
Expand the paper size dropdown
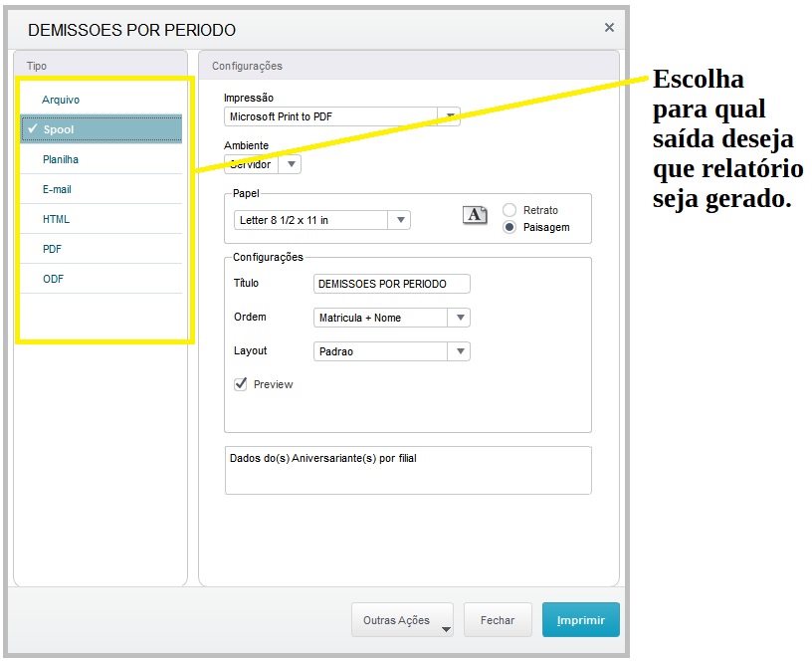click(399, 220)
